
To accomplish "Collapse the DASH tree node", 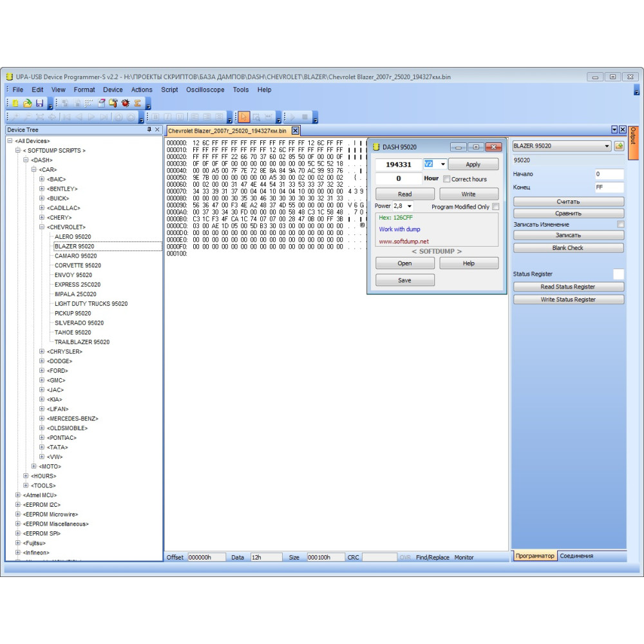I will tap(26, 160).
